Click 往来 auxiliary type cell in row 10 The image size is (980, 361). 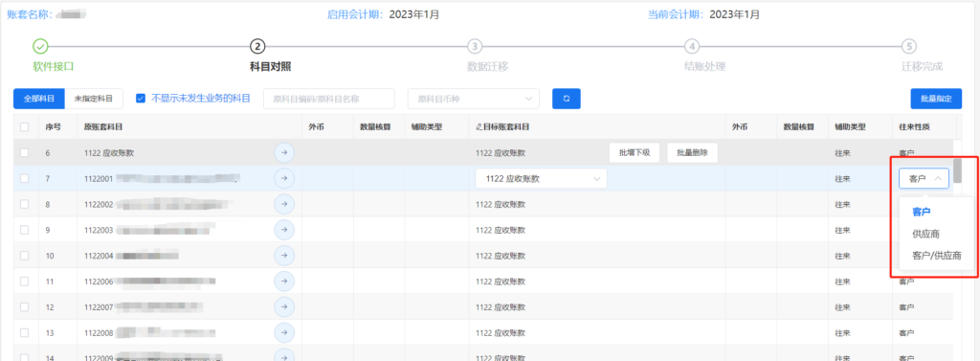point(842,256)
